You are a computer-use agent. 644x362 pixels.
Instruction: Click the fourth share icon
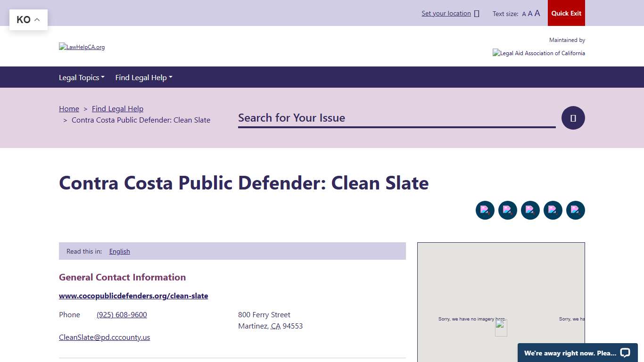(553, 210)
